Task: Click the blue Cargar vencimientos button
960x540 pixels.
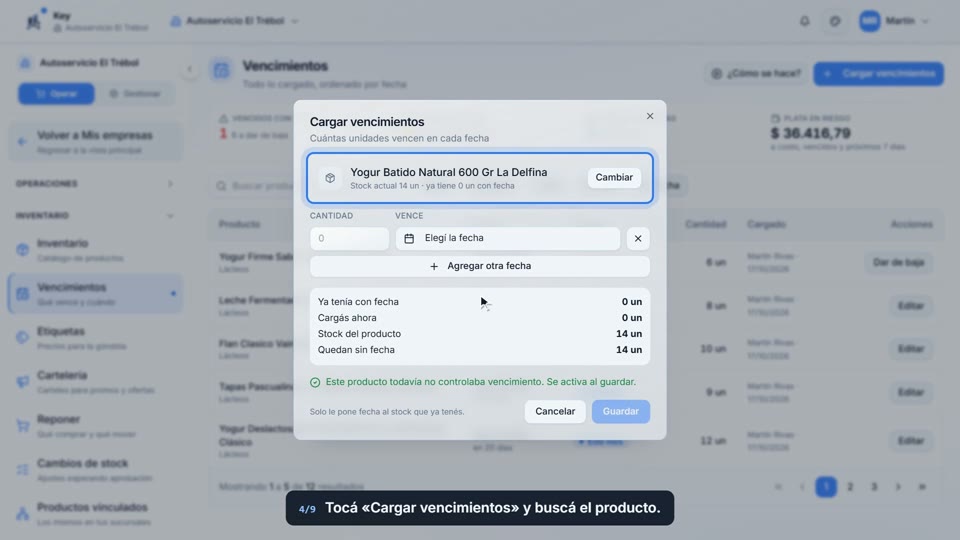Action: (879, 73)
